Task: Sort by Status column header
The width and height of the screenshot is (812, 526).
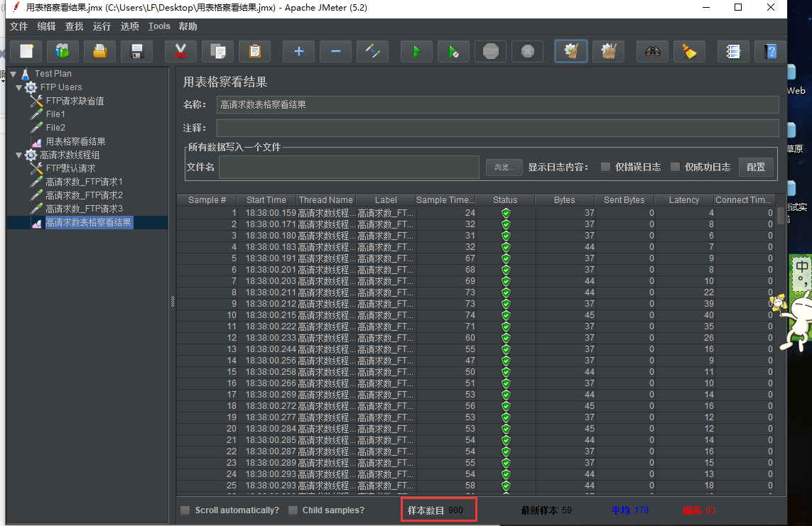Action: [505, 199]
